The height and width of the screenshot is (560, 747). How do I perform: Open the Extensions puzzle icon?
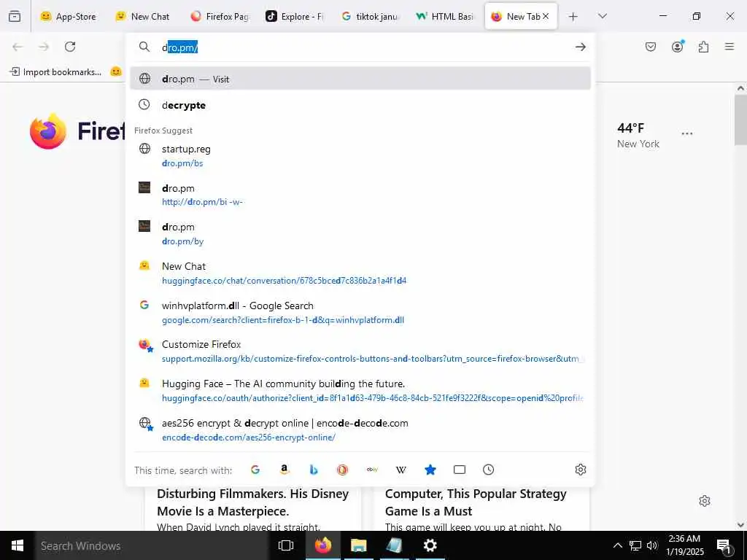tap(704, 47)
